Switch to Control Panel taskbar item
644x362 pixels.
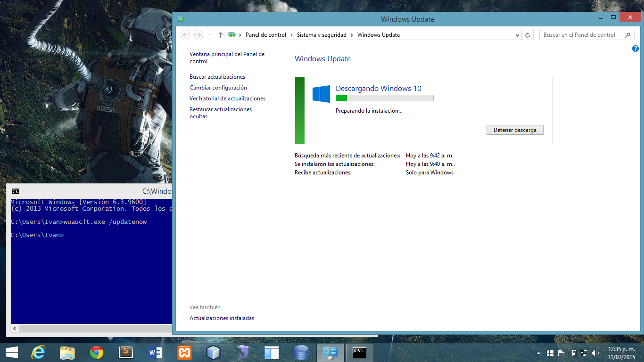click(x=330, y=353)
